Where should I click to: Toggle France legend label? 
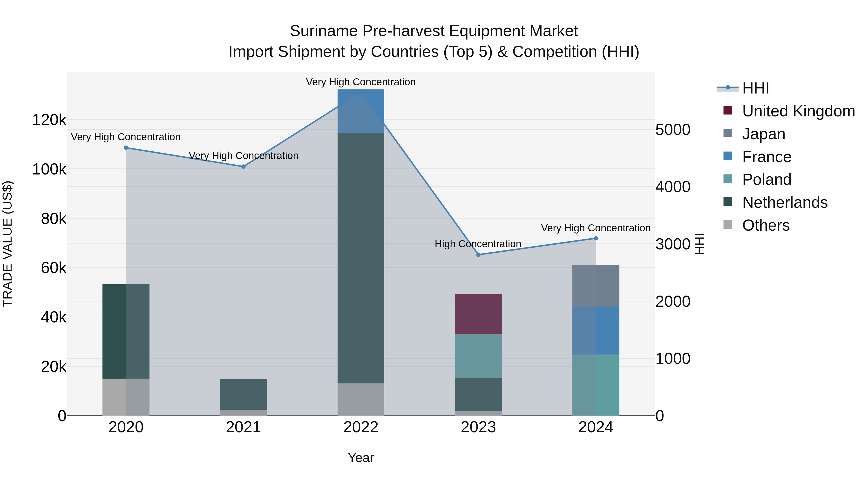[766, 157]
